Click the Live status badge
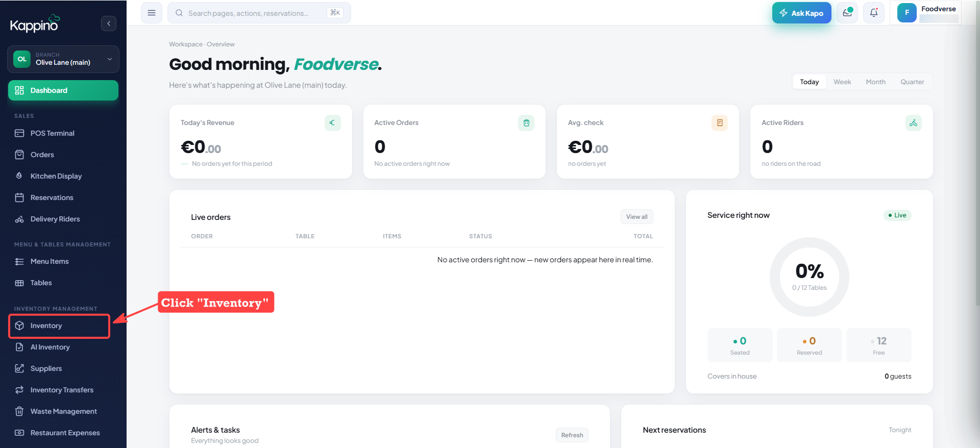This screenshot has height=448, width=980. pyautogui.click(x=897, y=215)
